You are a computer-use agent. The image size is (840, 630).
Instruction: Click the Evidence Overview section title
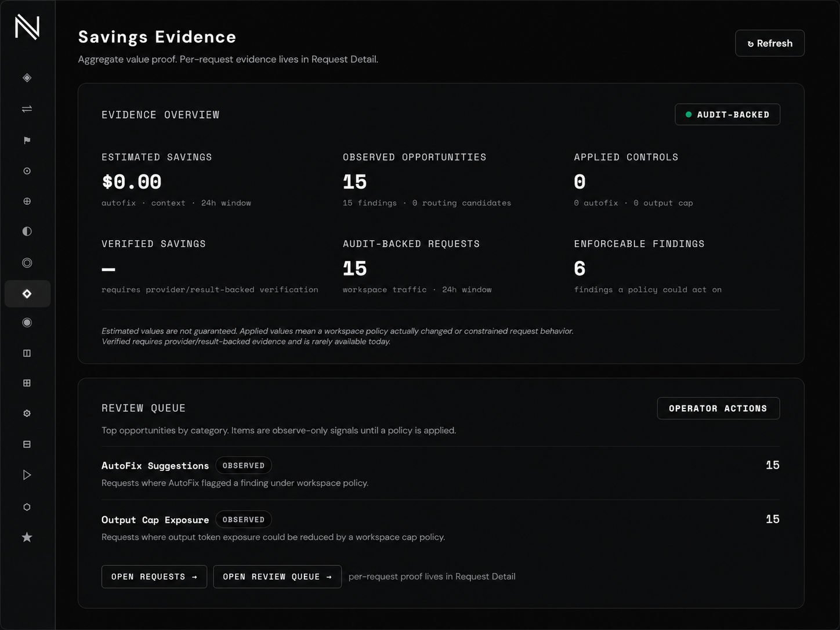(161, 115)
